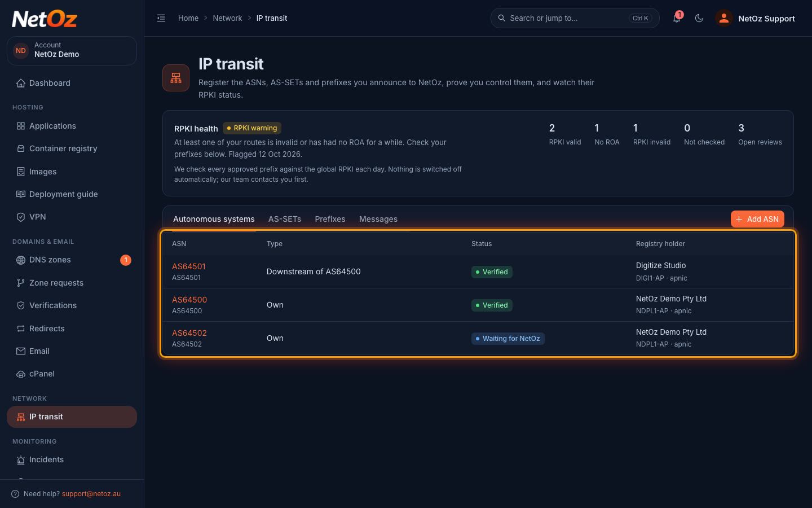Click the IP transit heading icon

(x=176, y=78)
